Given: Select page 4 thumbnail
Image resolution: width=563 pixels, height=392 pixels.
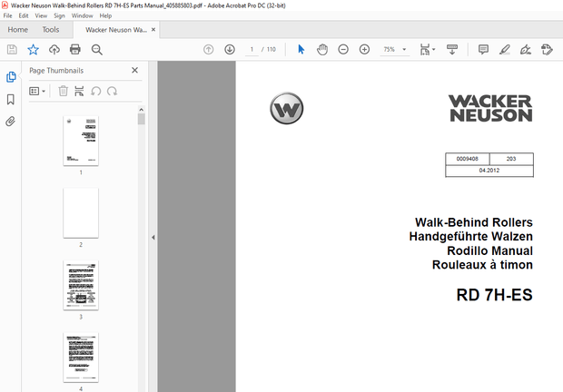Looking at the screenshot, I should 81,358.
